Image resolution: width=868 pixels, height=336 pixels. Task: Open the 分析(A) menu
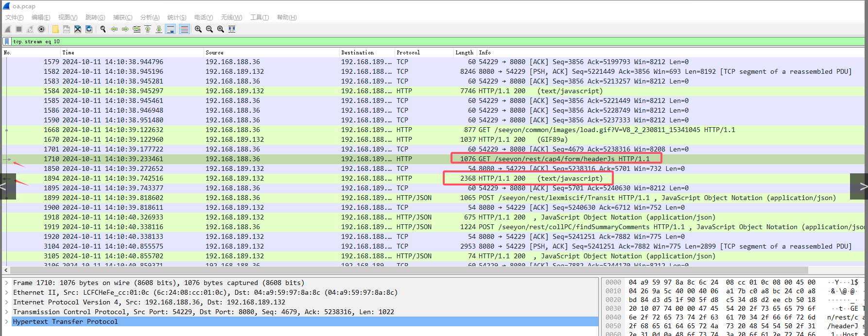pos(150,17)
